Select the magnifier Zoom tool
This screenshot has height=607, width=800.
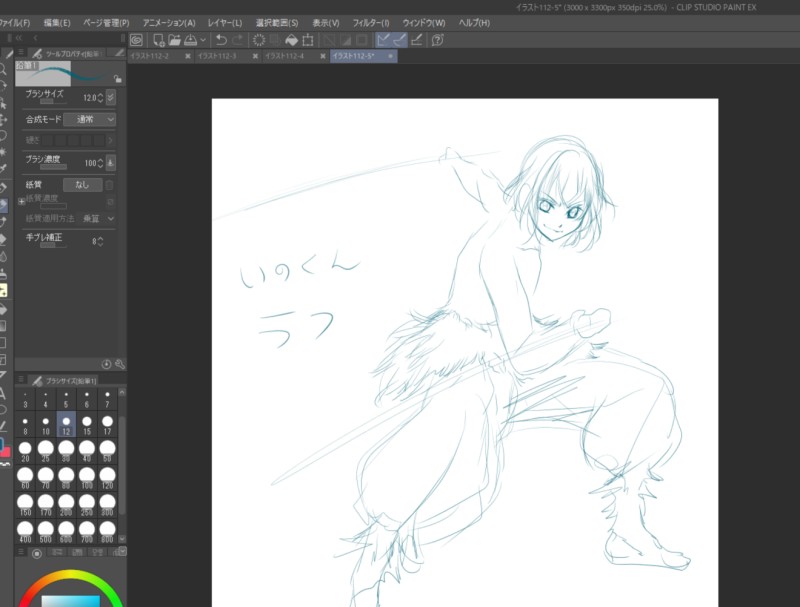[x=4, y=70]
